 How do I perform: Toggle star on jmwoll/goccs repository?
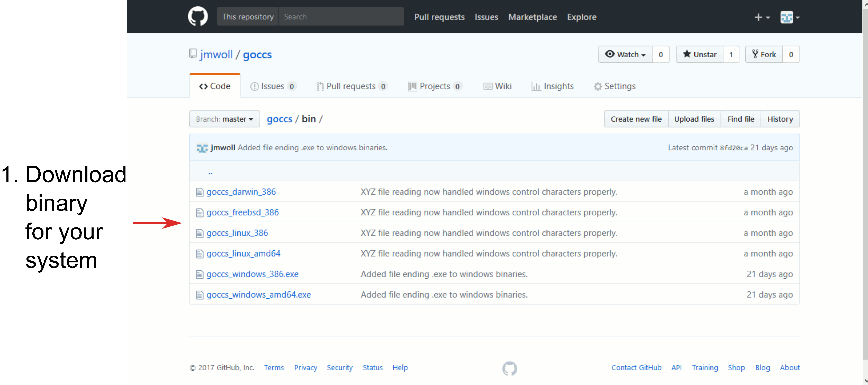tap(699, 54)
